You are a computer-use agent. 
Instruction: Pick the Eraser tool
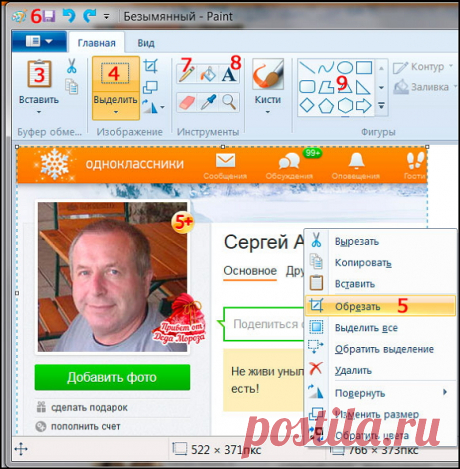tap(187, 102)
